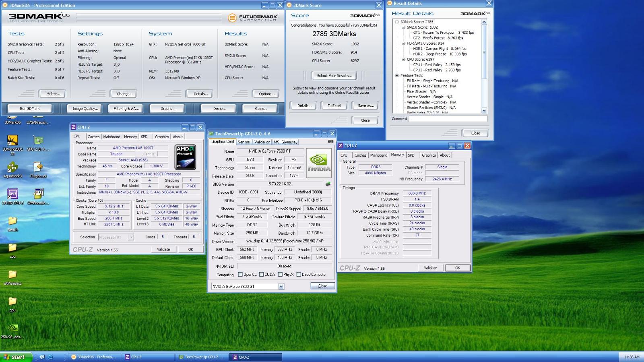Click the Result Details scroll up arrow
The width and height of the screenshot is (644, 362).
pyautogui.click(x=484, y=22)
